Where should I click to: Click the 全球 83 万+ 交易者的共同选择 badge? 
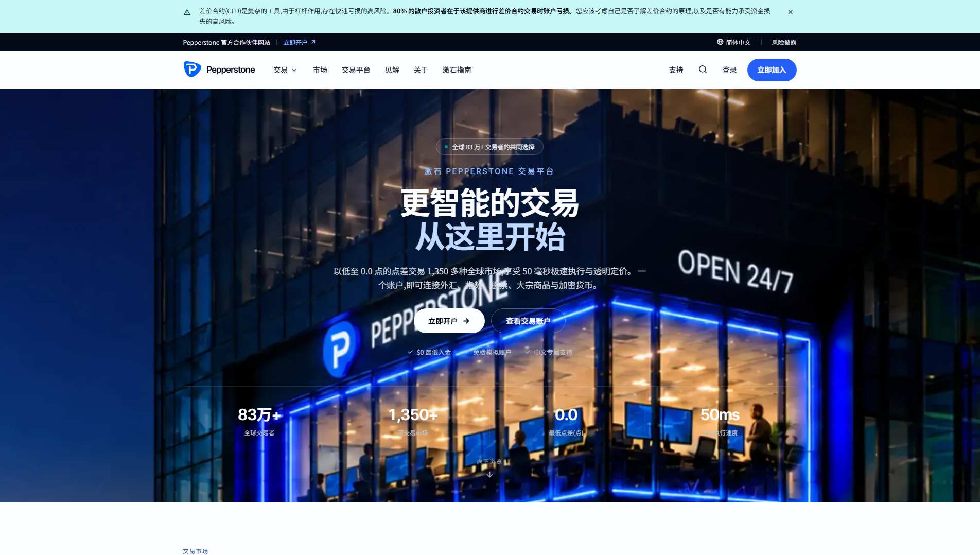[x=489, y=147]
